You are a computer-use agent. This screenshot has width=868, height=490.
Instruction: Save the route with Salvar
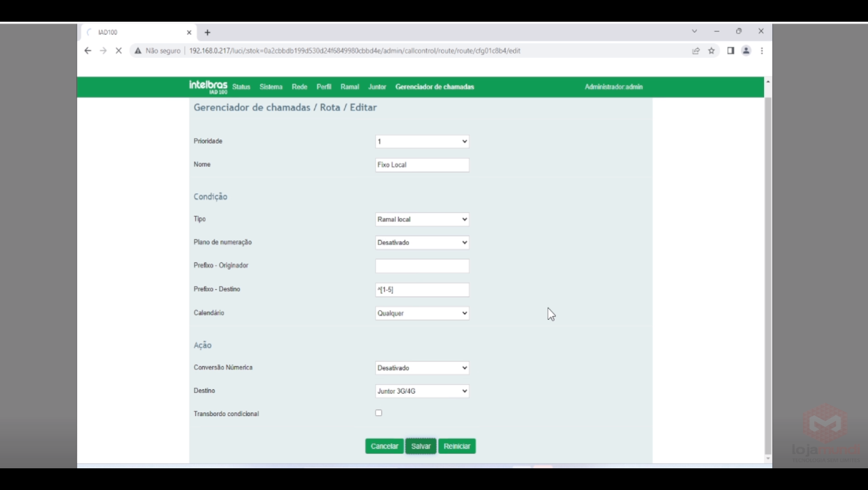point(421,446)
